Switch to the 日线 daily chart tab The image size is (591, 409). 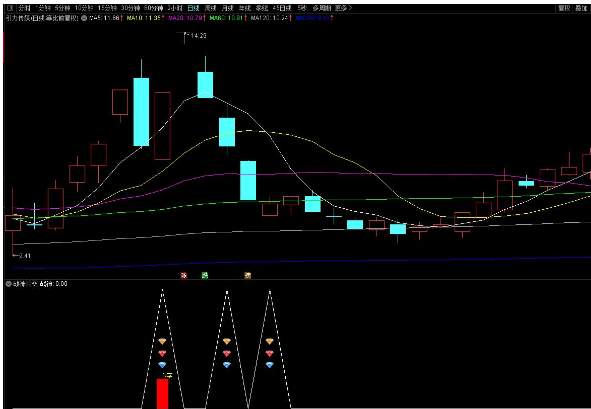(x=193, y=8)
